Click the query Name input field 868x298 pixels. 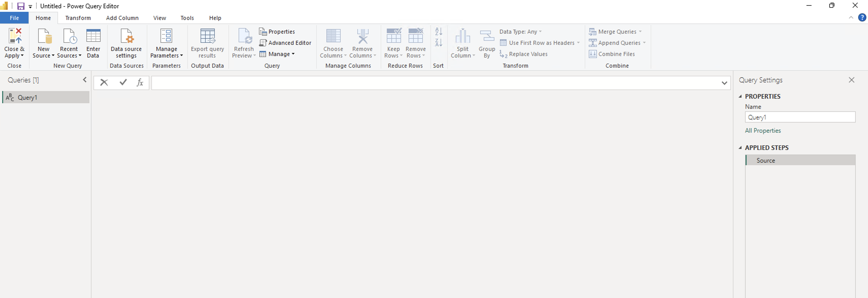coord(800,117)
